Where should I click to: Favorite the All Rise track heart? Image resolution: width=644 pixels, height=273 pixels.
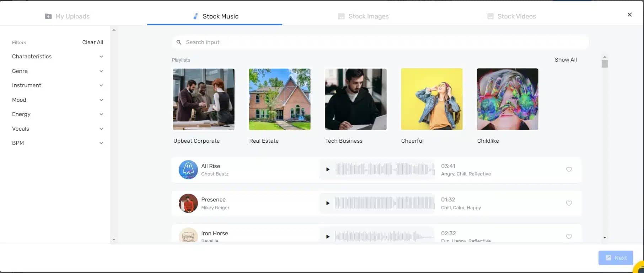click(569, 169)
